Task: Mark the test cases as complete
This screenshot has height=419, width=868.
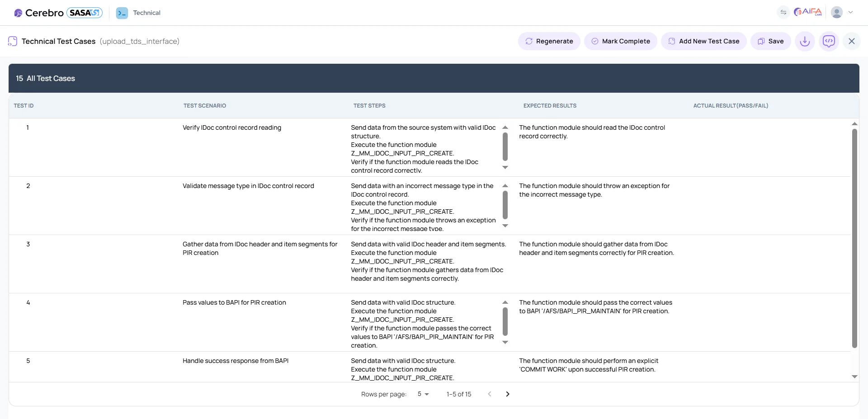Action: pos(620,41)
